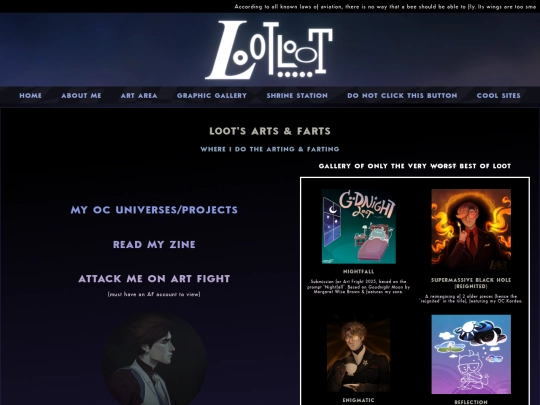Follow the Read My Zine link
Screen dimensions: 540x405
tap(154, 245)
